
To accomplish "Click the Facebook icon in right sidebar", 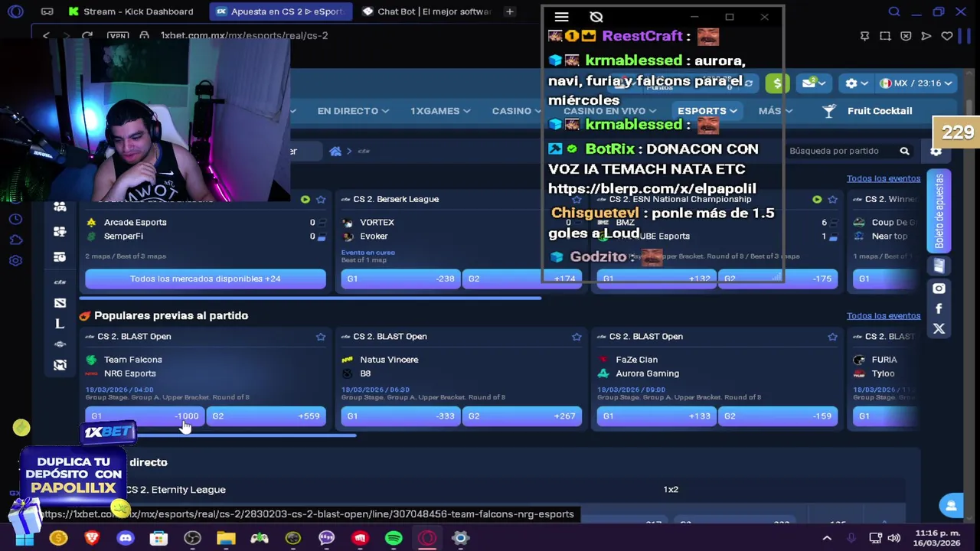I will click(939, 308).
